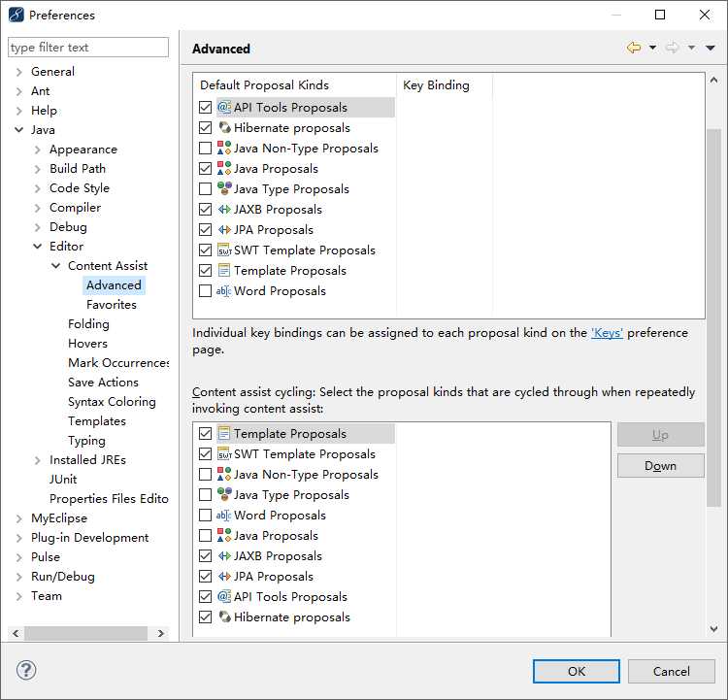Click the Preferences window title icon
The width and height of the screenshot is (728, 700).
coord(16,15)
